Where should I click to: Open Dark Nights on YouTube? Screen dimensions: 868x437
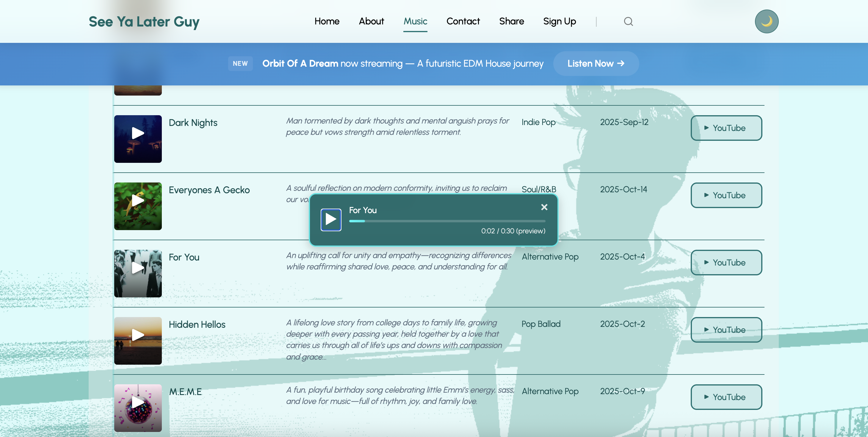[726, 128]
